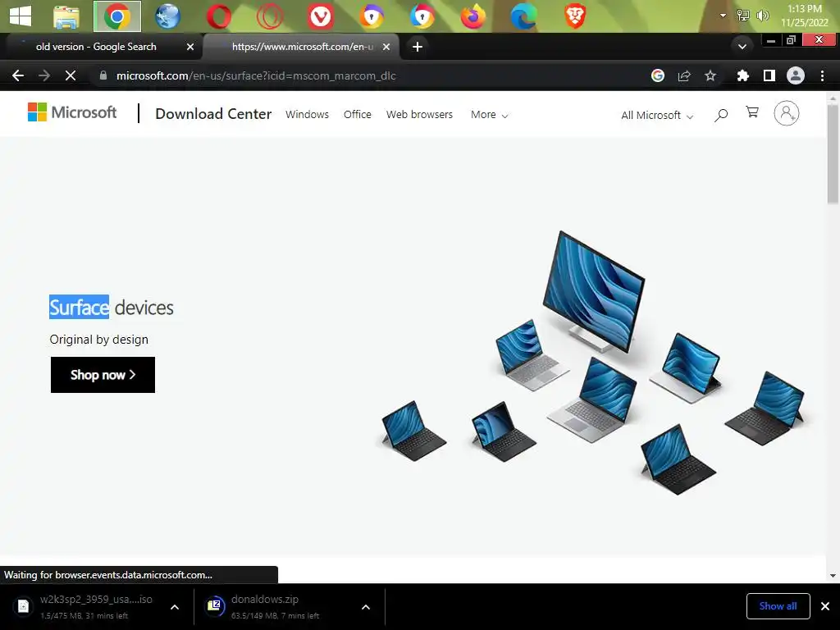
Task: Stop loading the page
Action: (x=71, y=75)
